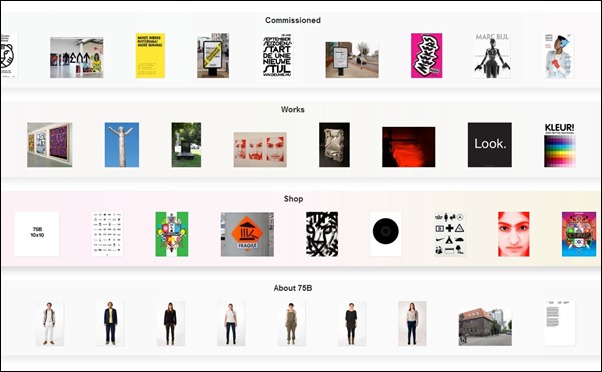Viewport: 602px width, 372px height.
Task: Open the '75B 10x10' shop item
Action: click(x=37, y=234)
